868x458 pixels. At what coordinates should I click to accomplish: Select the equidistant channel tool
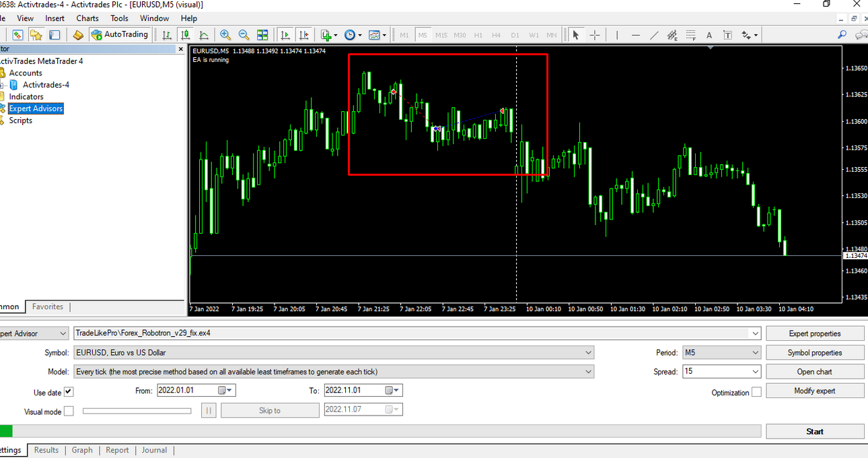click(x=672, y=35)
